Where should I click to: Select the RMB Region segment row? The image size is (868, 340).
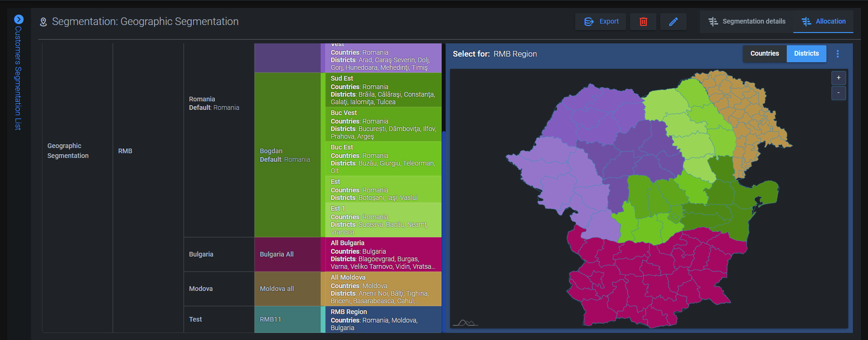click(x=383, y=319)
